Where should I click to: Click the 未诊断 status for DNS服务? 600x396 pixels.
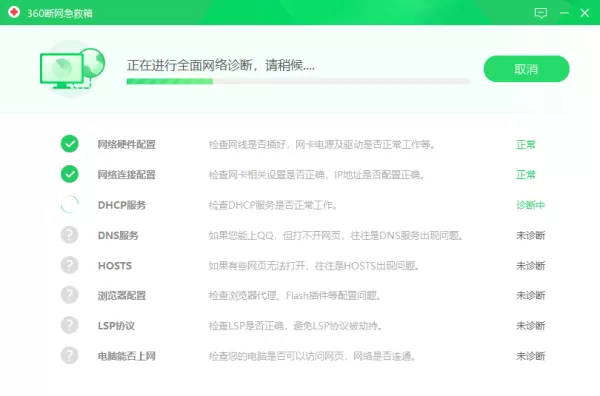pyautogui.click(x=530, y=235)
